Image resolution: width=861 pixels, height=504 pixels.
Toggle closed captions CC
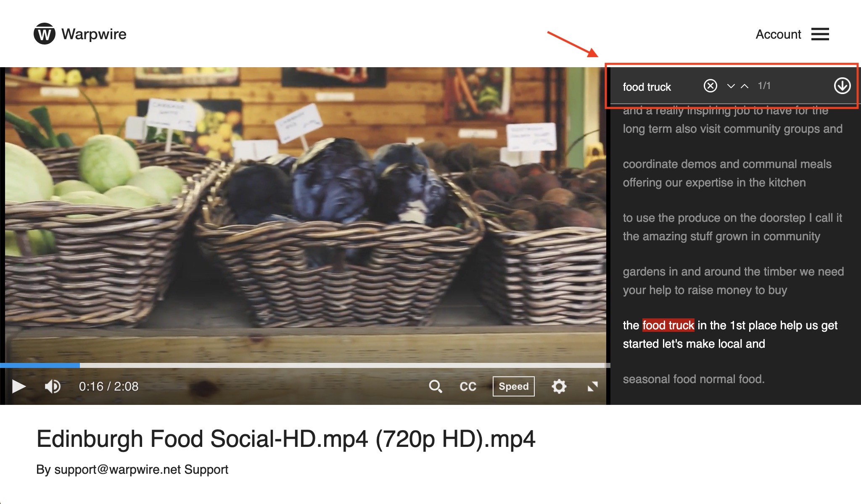[468, 386]
